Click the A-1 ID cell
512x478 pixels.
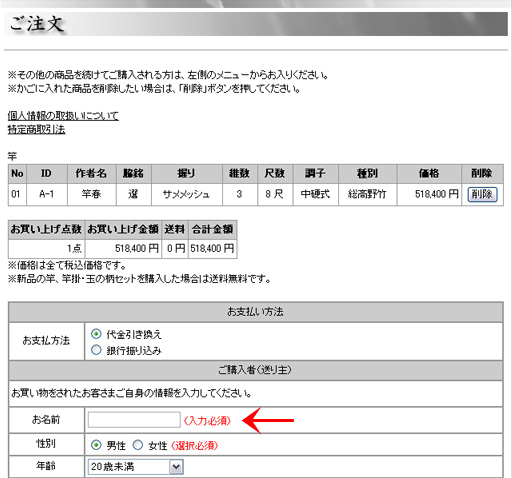pos(47,194)
